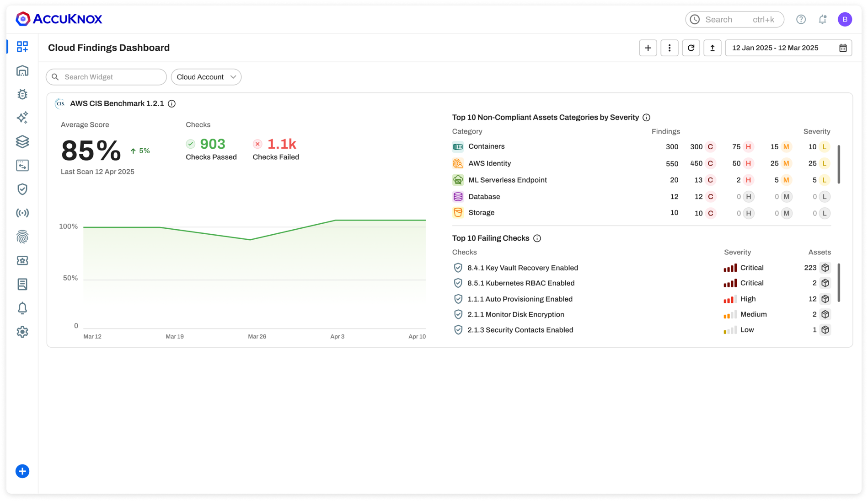This screenshot has height=501, width=868.
Task: Open the runtime signal broadcast icon
Action: (22, 213)
